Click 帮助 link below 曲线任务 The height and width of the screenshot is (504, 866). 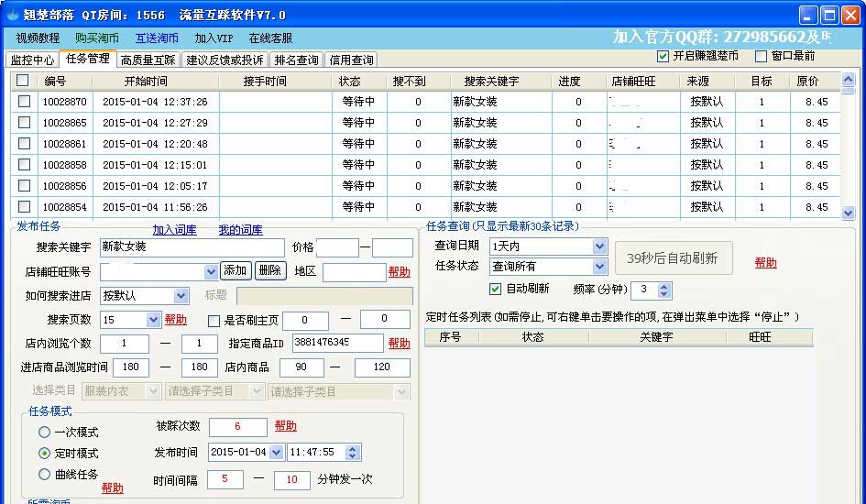click(112, 488)
